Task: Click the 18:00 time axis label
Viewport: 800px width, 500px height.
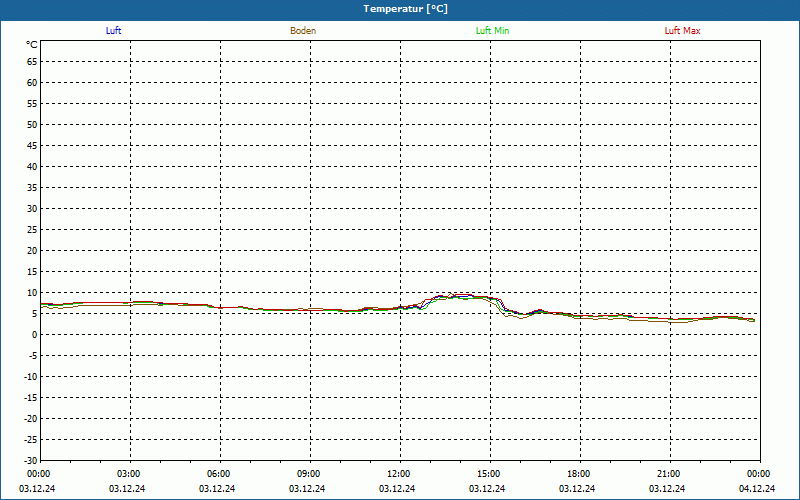Action: 580,474
